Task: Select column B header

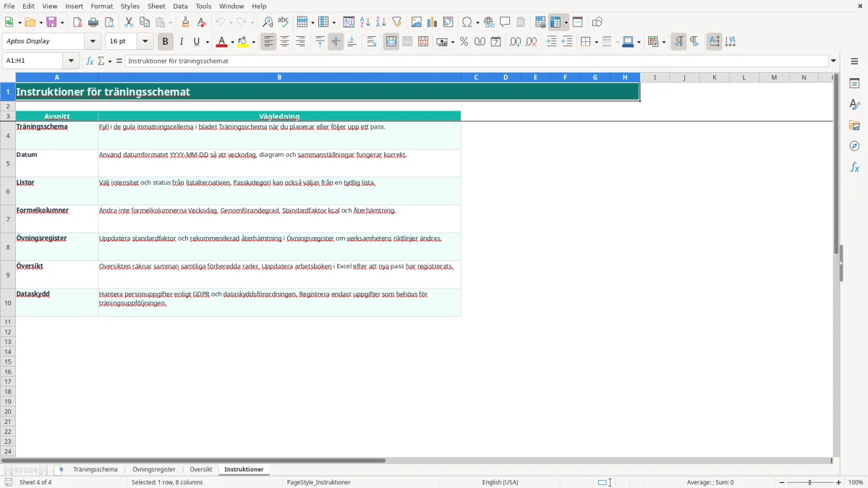Action: tap(279, 77)
